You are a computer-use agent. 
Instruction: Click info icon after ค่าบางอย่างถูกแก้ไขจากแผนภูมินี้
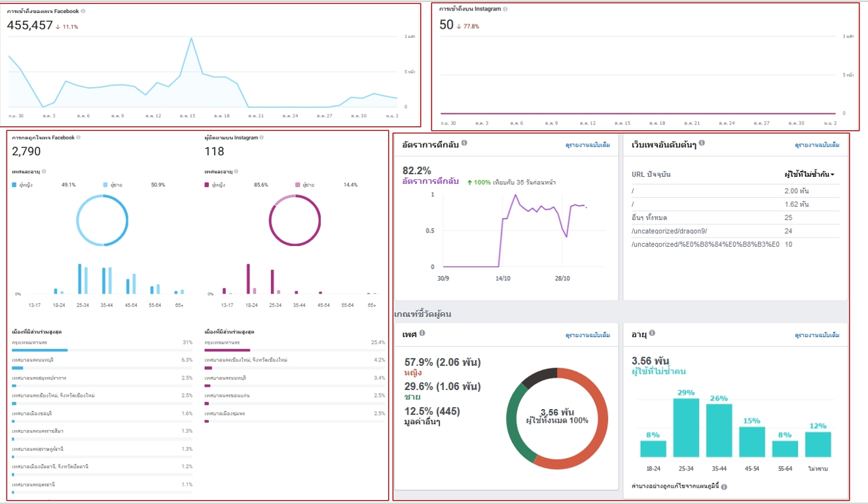tap(723, 487)
